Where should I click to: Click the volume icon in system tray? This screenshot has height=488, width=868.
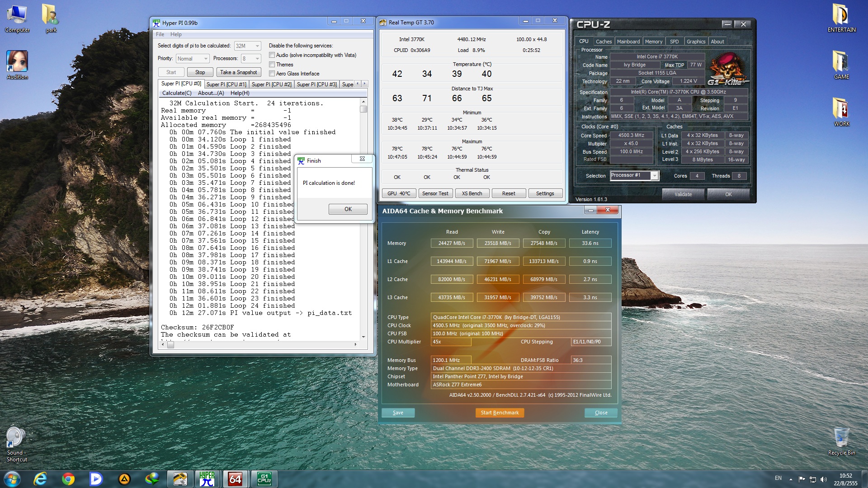click(x=823, y=479)
